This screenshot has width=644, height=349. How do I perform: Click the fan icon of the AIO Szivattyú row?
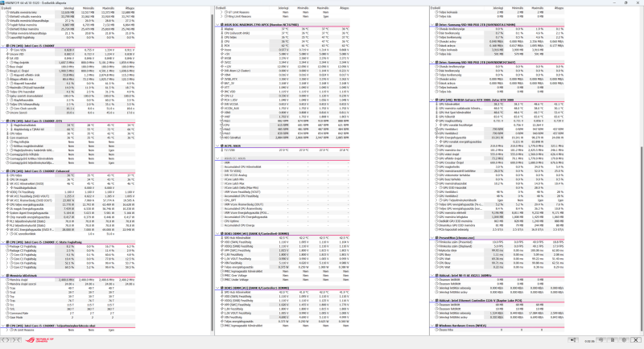point(222,138)
